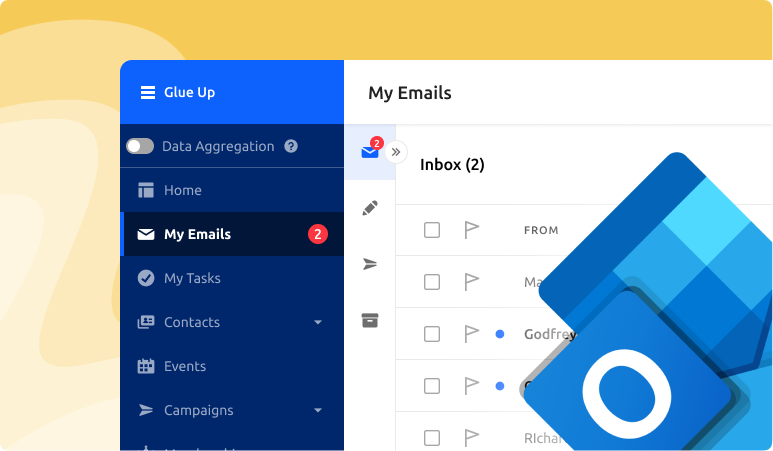Expand the email folder panel chevron

point(396,152)
